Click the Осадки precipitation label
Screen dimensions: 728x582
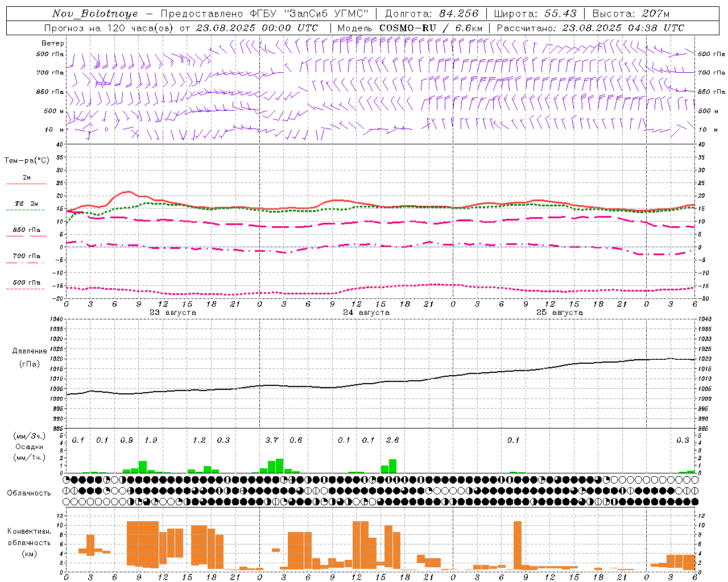30,447
